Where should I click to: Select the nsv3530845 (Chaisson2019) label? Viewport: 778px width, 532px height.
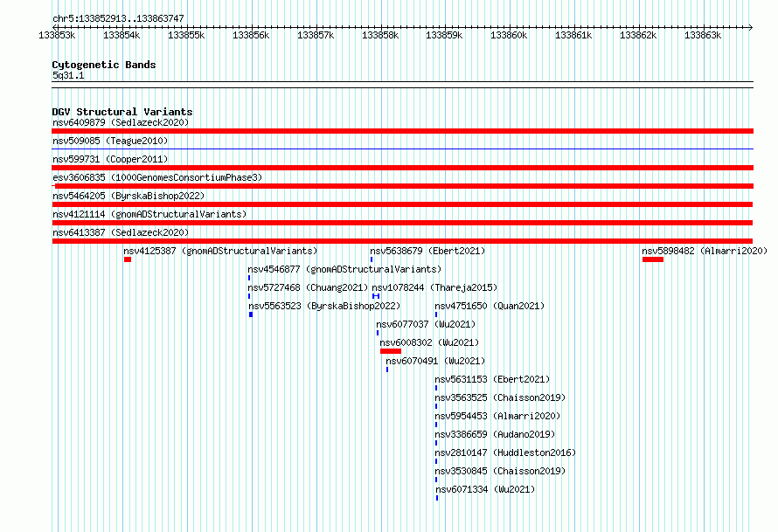coord(500,471)
